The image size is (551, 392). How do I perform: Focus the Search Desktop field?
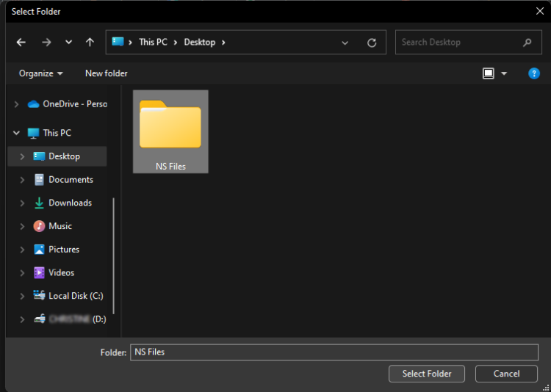click(x=469, y=42)
